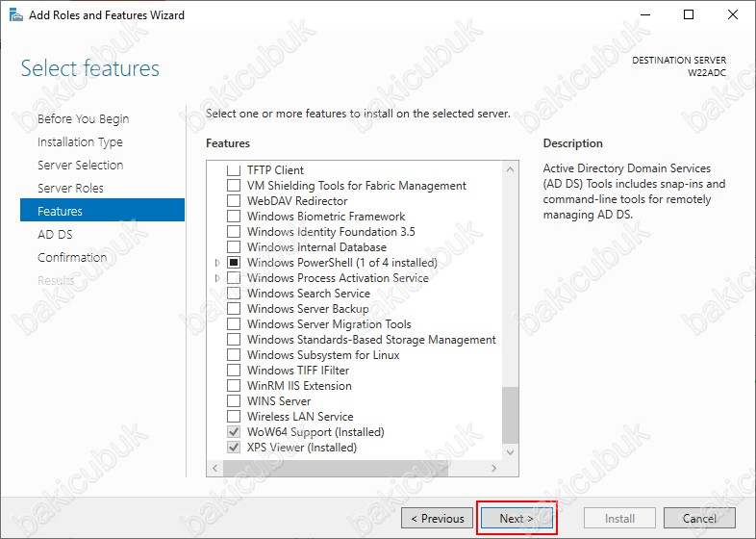The width and height of the screenshot is (756, 539).
Task: Open the Server Roles step
Action: click(x=70, y=189)
